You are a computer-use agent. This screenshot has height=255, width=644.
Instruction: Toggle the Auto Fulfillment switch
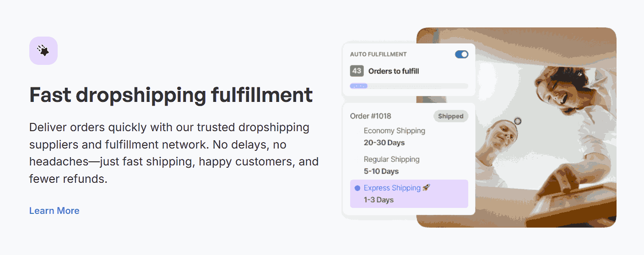click(461, 54)
